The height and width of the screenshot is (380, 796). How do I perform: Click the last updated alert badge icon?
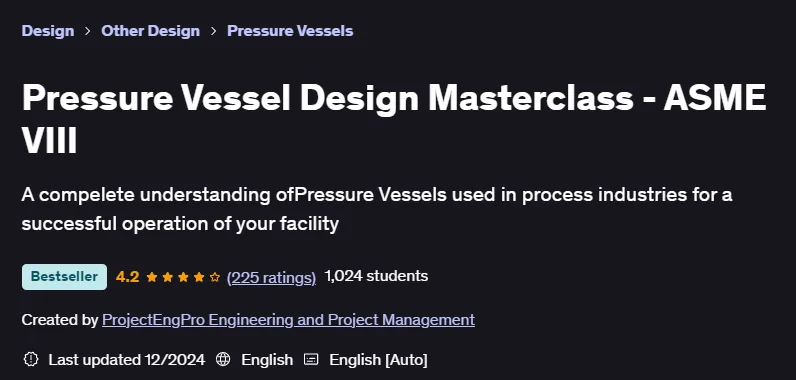[31, 360]
